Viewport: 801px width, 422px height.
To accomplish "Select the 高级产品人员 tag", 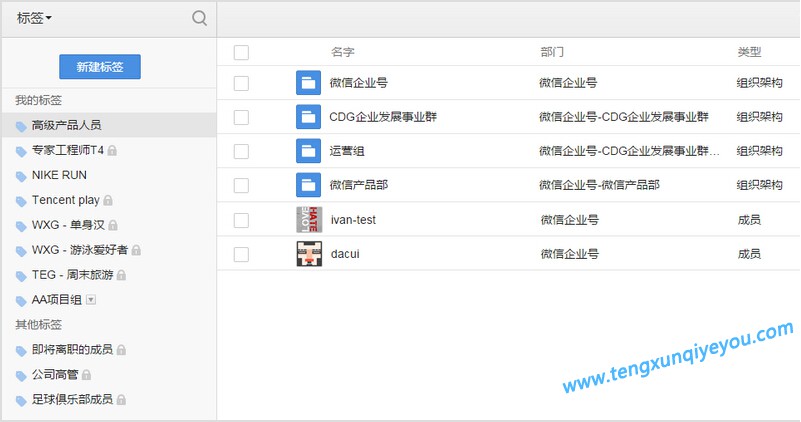I will point(108,125).
